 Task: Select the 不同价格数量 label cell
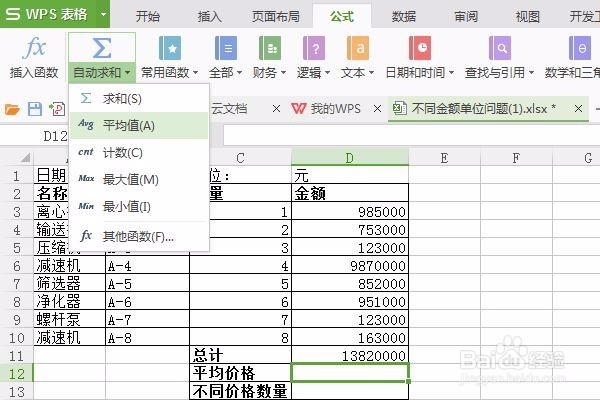coord(240,391)
